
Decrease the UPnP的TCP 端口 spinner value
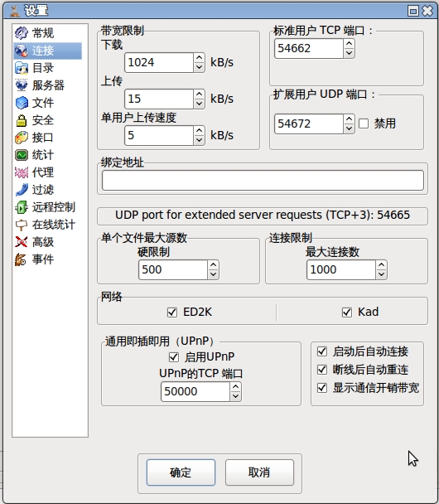(236, 396)
